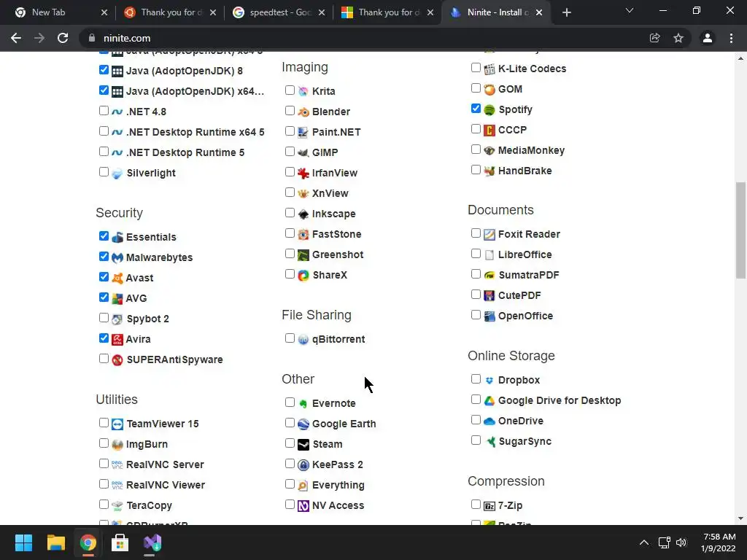Uncheck Java (AdoptOpenJDK) 8 checkbox
The width and height of the screenshot is (747, 560).
[104, 70]
